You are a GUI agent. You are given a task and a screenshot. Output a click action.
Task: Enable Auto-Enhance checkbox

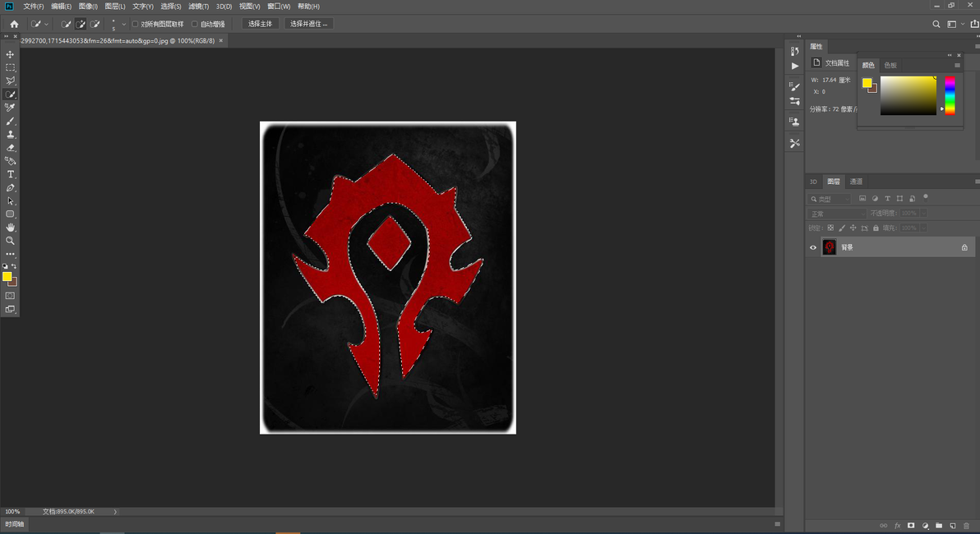click(194, 24)
